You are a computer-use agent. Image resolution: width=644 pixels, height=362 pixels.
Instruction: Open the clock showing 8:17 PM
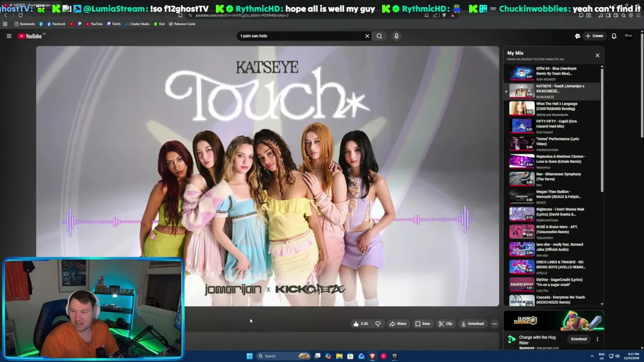(632, 356)
